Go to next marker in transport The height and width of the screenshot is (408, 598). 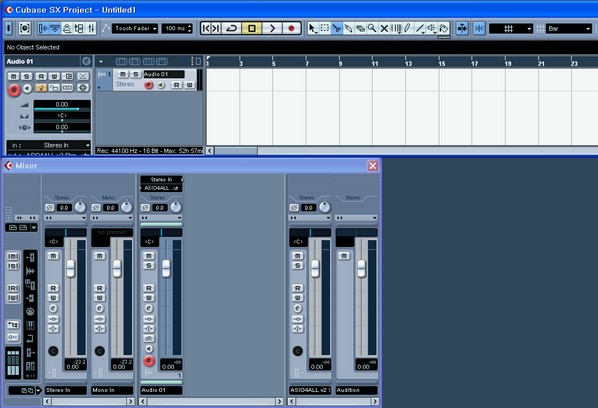(x=215, y=28)
